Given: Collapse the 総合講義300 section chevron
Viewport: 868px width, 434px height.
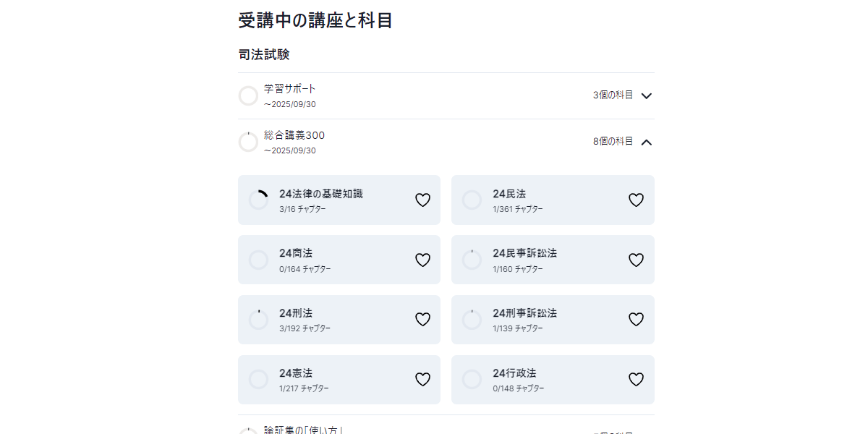Looking at the screenshot, I should (647, 142).
